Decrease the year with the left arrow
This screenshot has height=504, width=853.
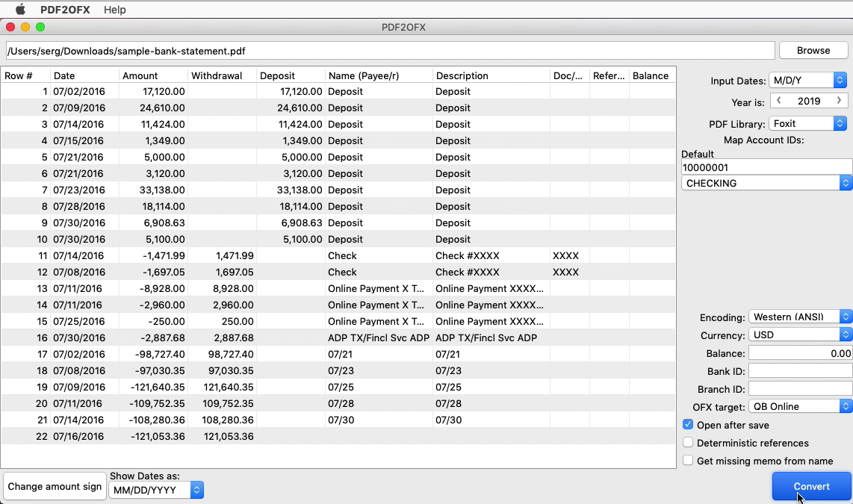click(x=779, y=101)
